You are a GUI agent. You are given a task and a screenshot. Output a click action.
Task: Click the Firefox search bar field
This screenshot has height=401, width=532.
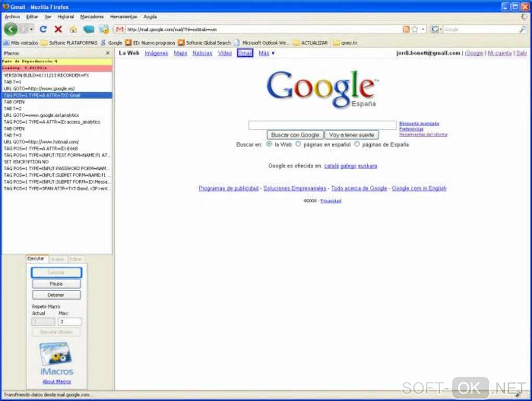tap(481, 30)
